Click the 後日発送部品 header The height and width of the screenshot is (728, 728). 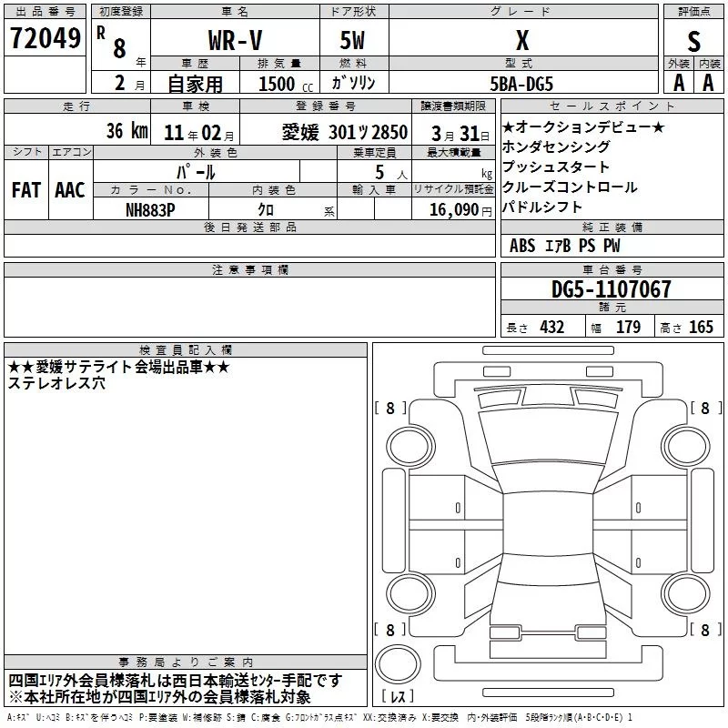249,227
